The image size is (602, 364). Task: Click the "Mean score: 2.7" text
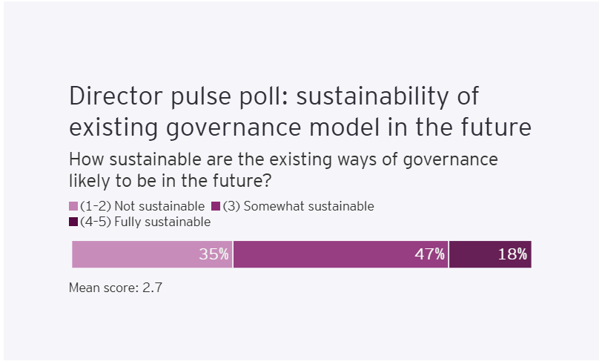pos(115,288)
